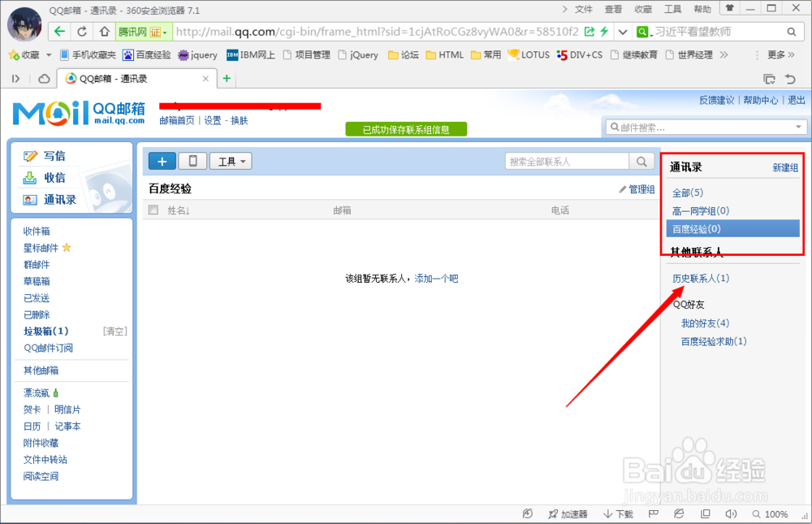This screenshot has height=524, width=812.
Task: Open the 收藏 menu
Action: click(x=643, y=9)
